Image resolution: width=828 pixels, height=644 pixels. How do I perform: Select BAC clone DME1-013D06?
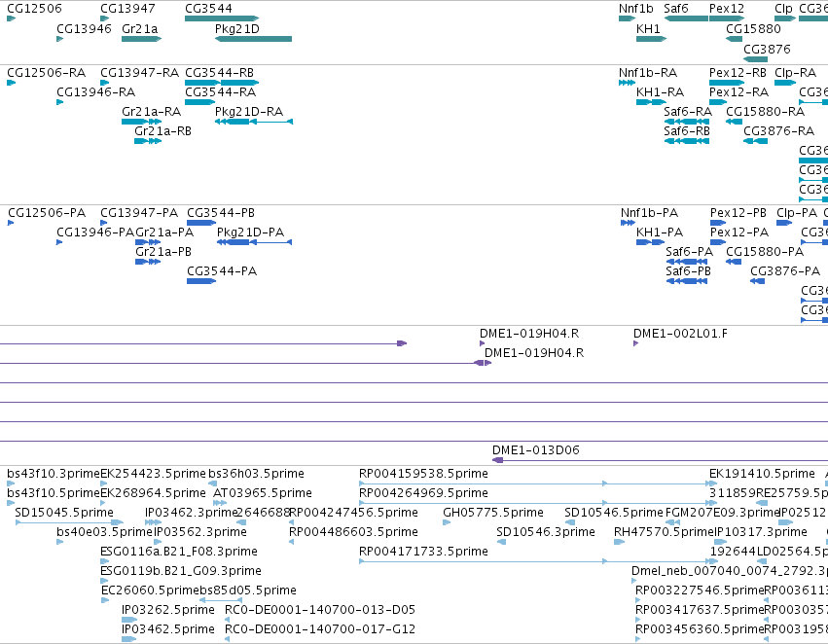[535, 449]
